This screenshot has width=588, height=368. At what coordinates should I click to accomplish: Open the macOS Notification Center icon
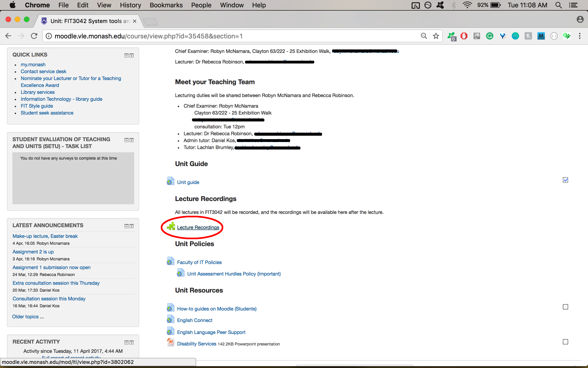573,5
